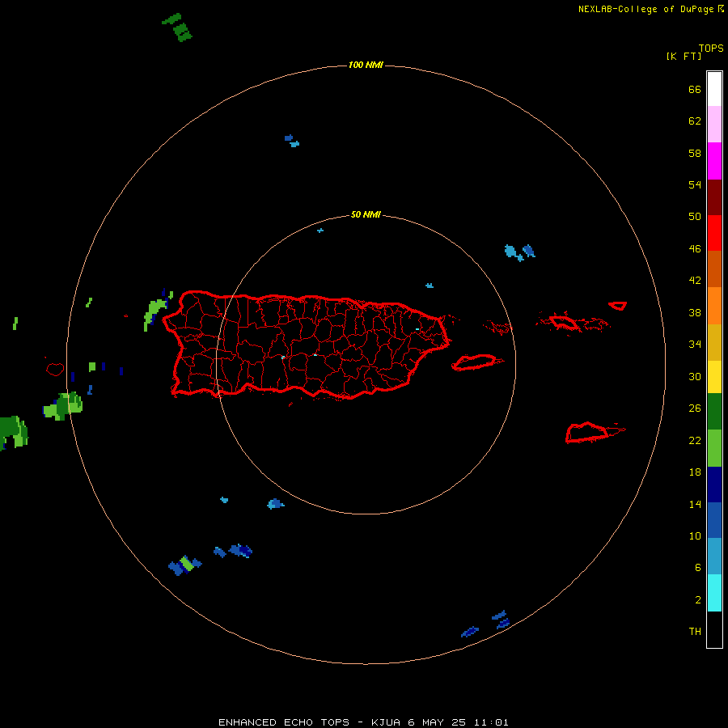Click the small Mona island outline west of Puerto Rico
Screen dimensions: 728x728
[x=55, y=369]
